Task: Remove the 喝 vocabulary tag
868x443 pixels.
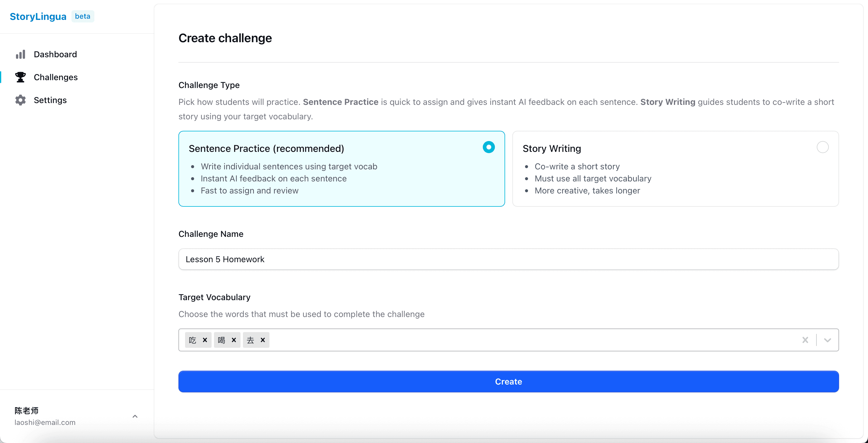Action: point(234,340)
